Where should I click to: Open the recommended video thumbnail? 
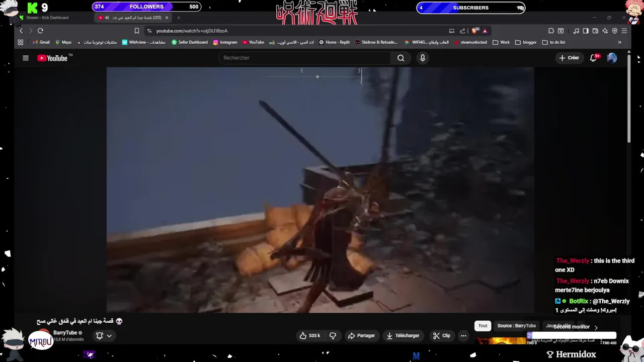(501, 341)
